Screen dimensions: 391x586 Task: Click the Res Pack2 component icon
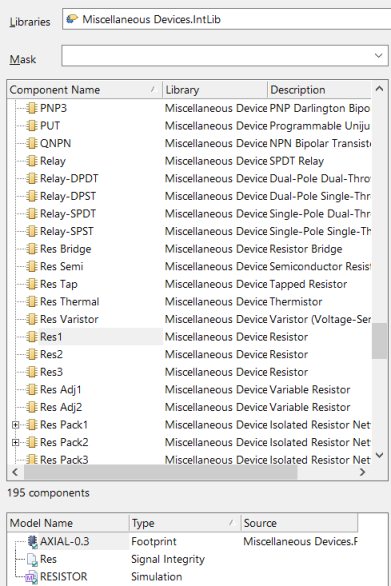[32, 442]
